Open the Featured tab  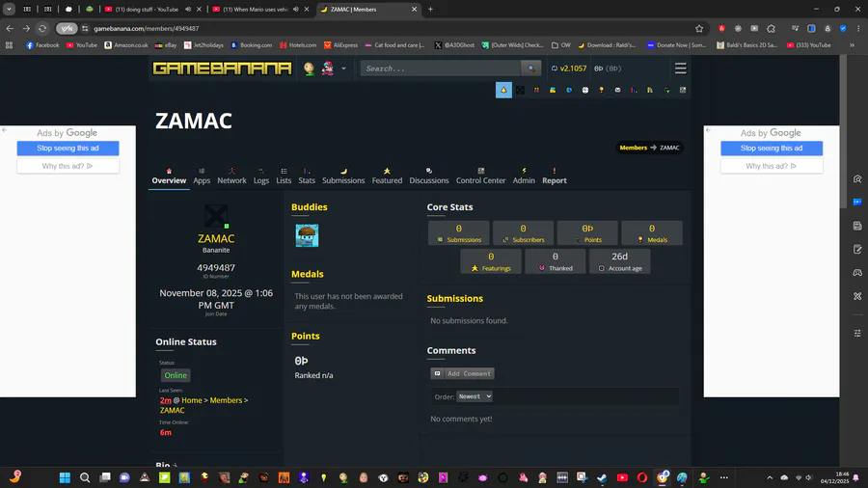387,176
